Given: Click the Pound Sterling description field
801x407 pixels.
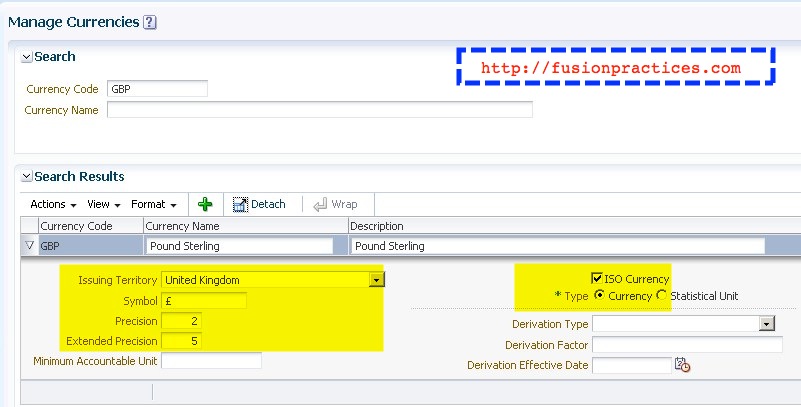Looking at the screenshot, I should (x=557, y=246).
